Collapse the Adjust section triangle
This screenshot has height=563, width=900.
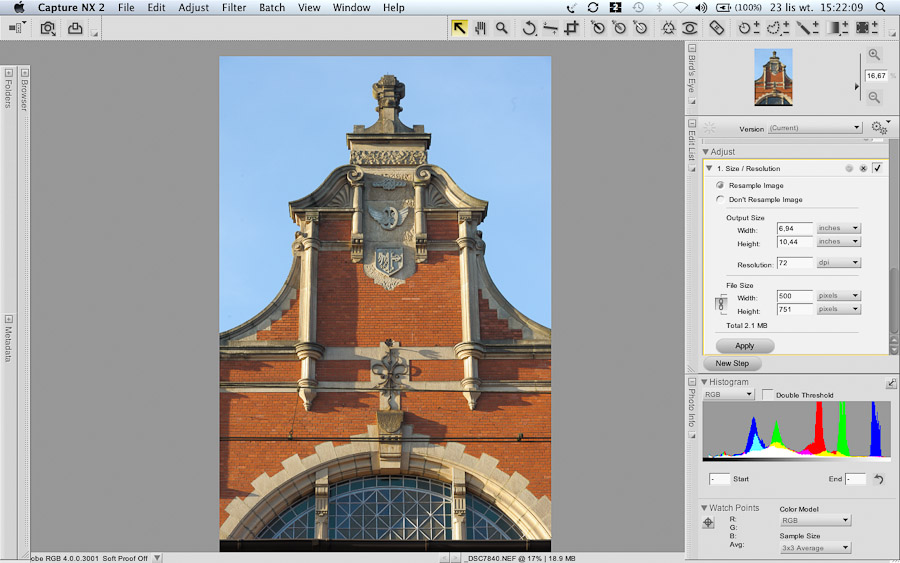[x=705, y=152]
